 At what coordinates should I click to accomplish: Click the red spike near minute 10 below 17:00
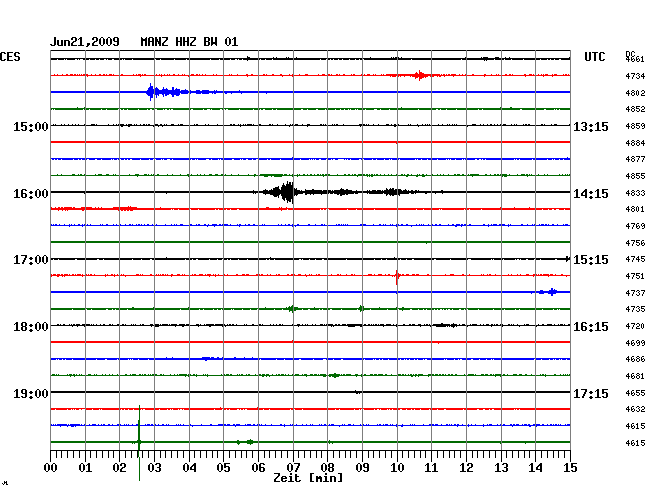397,275
